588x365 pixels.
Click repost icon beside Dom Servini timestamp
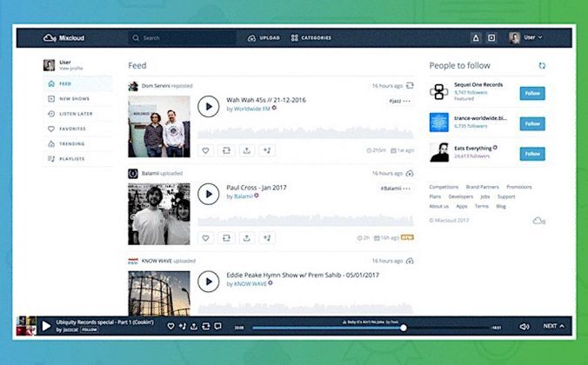410,85
